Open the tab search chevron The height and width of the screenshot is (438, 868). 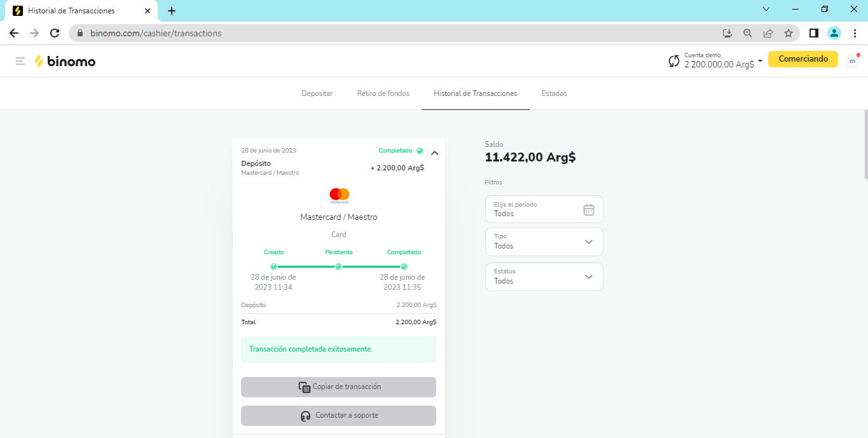[766, 10]
